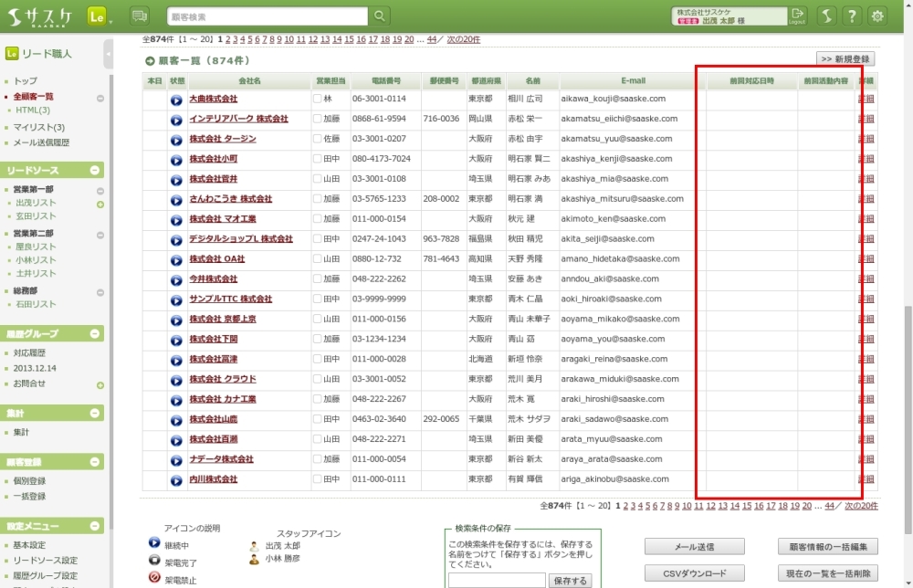This screenshot has width=913, height=588.
Task: Click into the 顧客検索 search field
Action: (268, 16)
